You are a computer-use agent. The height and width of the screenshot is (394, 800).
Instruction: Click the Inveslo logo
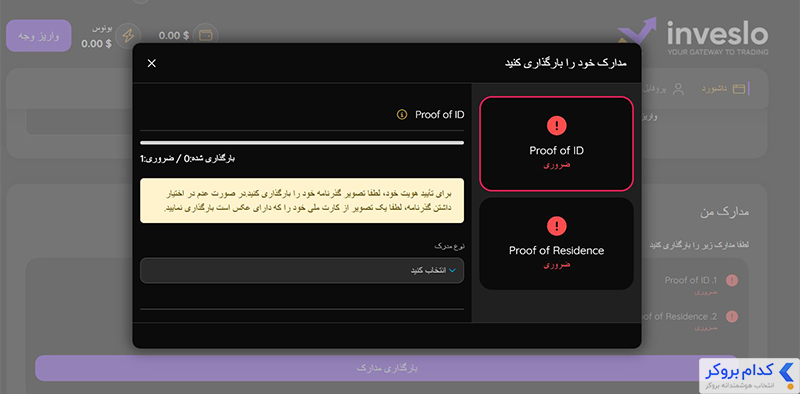coord(693,36)
